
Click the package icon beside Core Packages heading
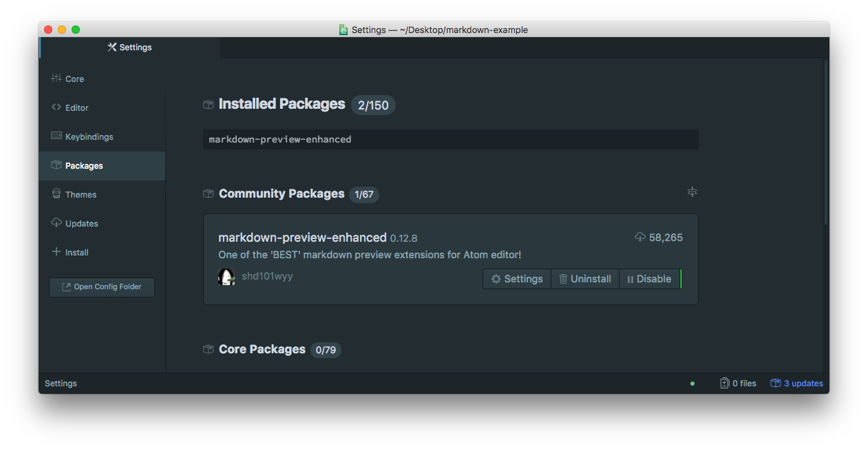(x=208, y=349)
